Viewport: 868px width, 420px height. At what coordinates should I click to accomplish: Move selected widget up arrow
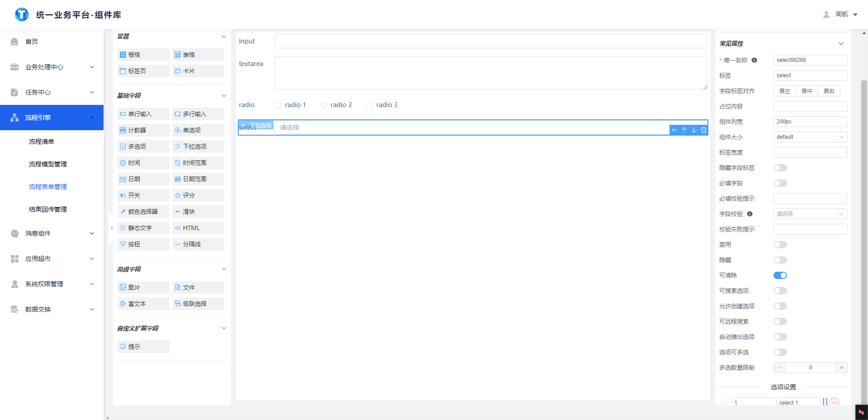coord(684,130)
